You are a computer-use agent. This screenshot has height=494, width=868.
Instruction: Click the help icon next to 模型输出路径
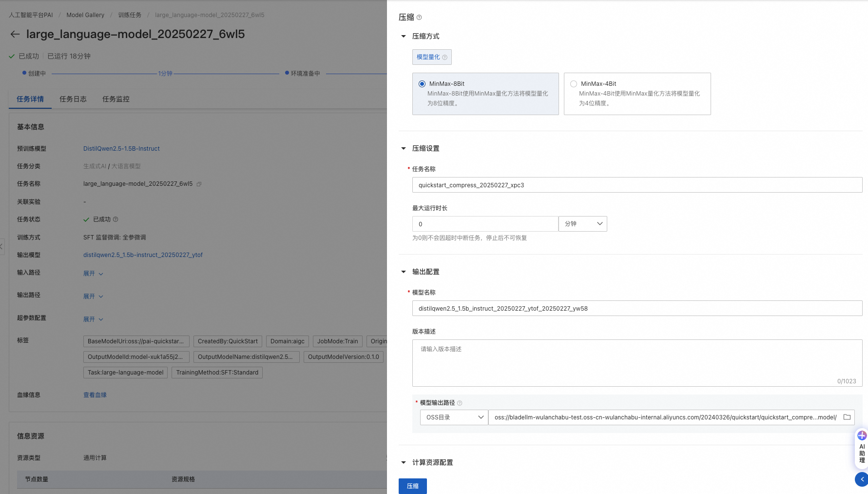tap(460, 403)
